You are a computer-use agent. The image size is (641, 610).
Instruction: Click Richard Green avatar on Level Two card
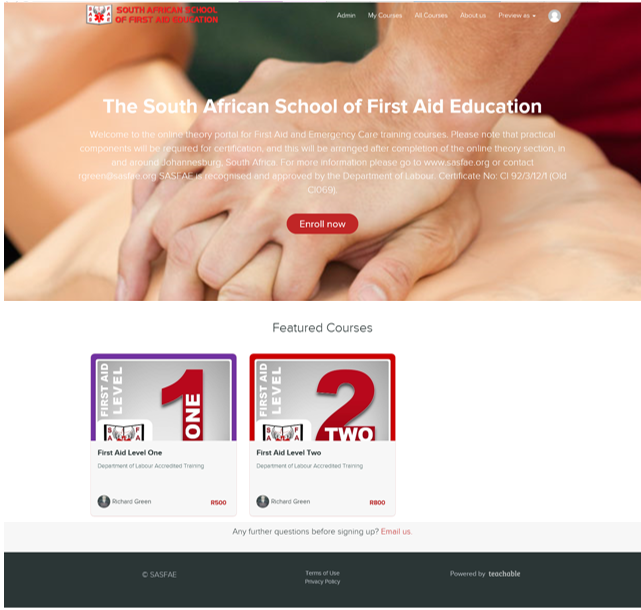click(x=262, y=501)
